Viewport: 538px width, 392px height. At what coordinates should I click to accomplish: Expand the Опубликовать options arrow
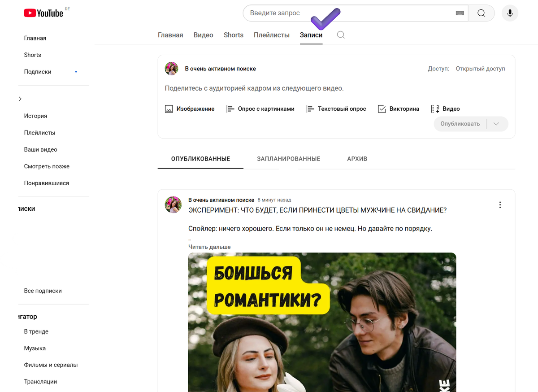click(497, 124)
